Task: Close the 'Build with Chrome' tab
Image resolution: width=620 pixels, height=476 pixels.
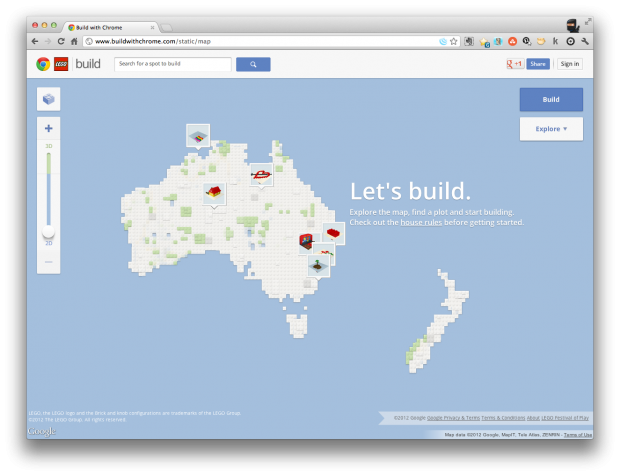Action: pyautogui.click(x=152, y=28)
